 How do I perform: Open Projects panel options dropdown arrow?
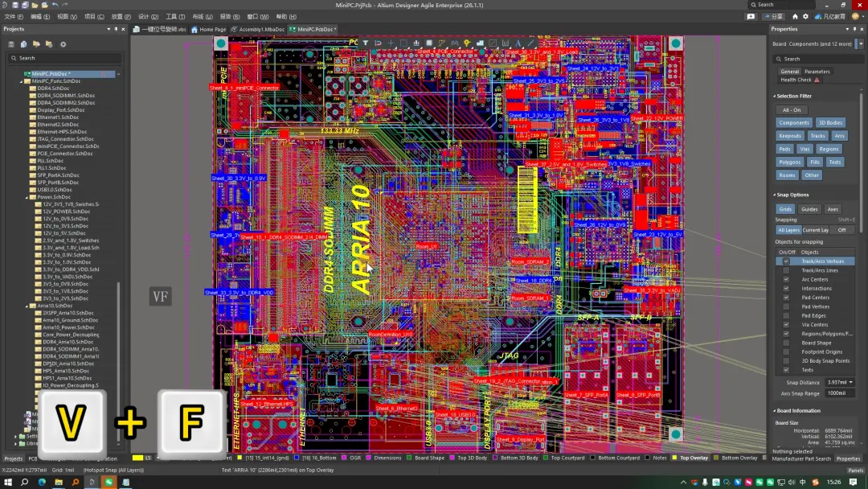click(x=108, y=29)
